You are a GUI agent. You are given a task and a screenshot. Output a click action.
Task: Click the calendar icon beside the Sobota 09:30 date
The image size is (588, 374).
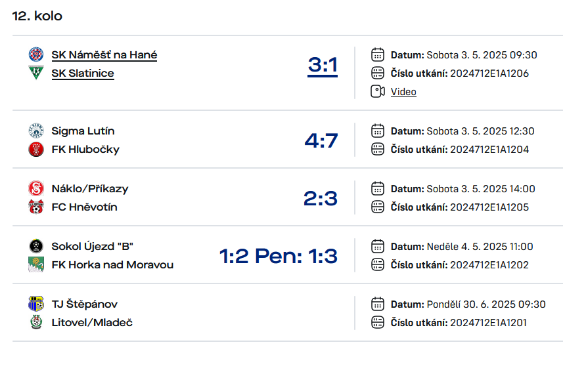tap(378, 54)
